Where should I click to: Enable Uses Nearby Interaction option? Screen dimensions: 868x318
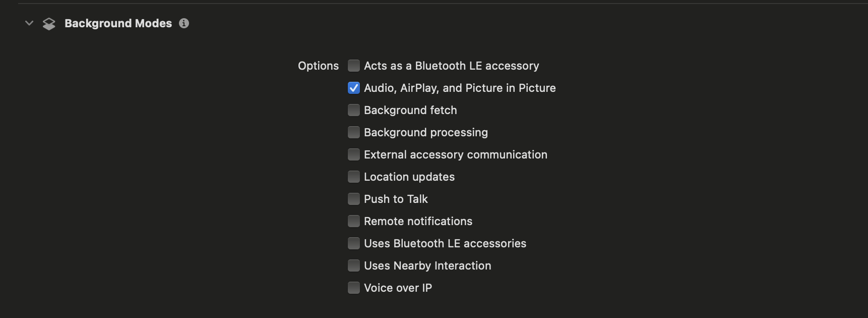click(354, 266)
